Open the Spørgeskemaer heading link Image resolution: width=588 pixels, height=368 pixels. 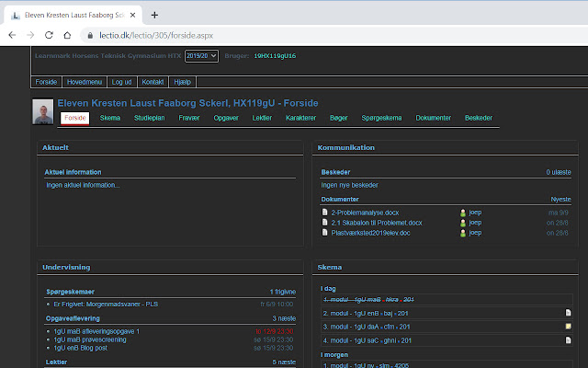coord(70,292)
